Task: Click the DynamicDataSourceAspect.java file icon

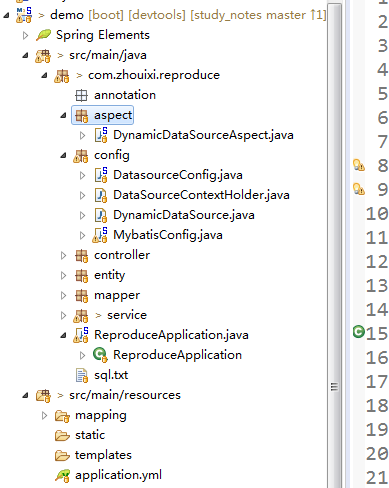Action: coord(101,135)
